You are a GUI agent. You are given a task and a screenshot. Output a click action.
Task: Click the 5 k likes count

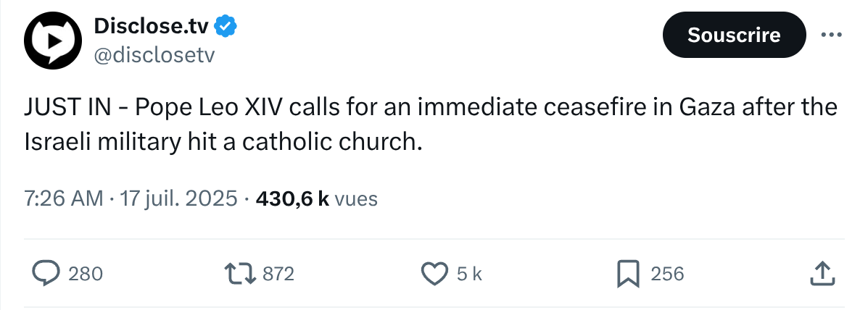click(x=469, y=274)
